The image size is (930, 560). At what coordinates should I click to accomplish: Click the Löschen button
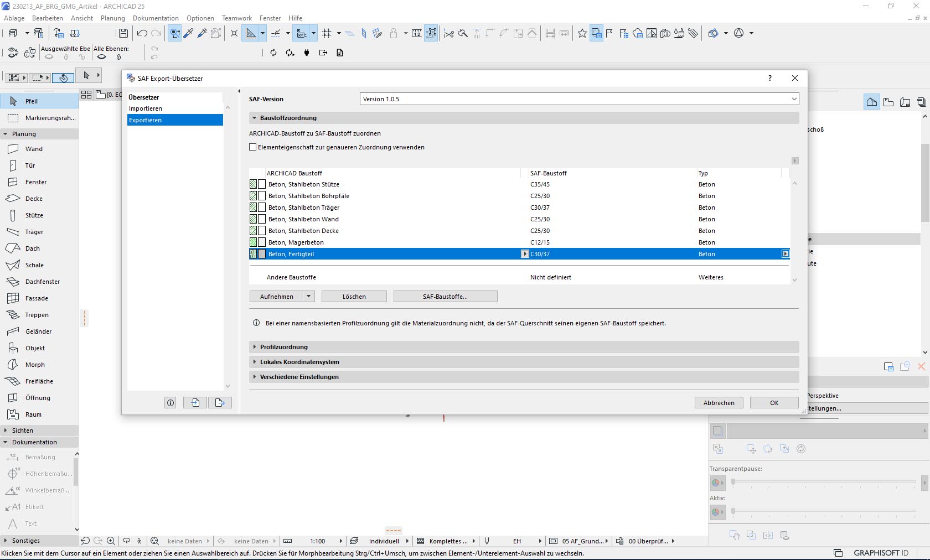pos(354,297)
